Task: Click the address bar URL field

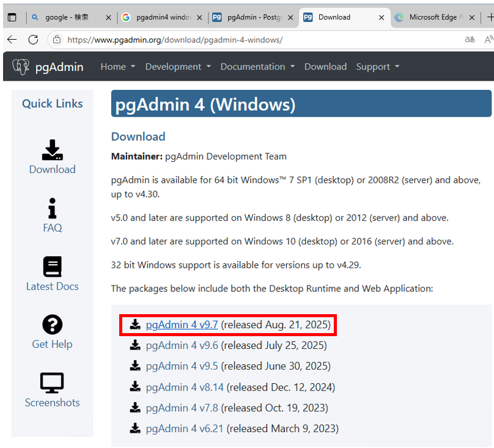Action: pos(255,40)
